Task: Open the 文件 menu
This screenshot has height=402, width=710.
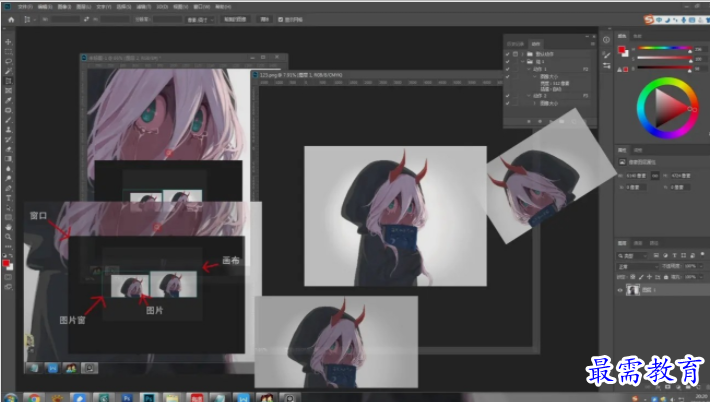Action: coord(25,7)
